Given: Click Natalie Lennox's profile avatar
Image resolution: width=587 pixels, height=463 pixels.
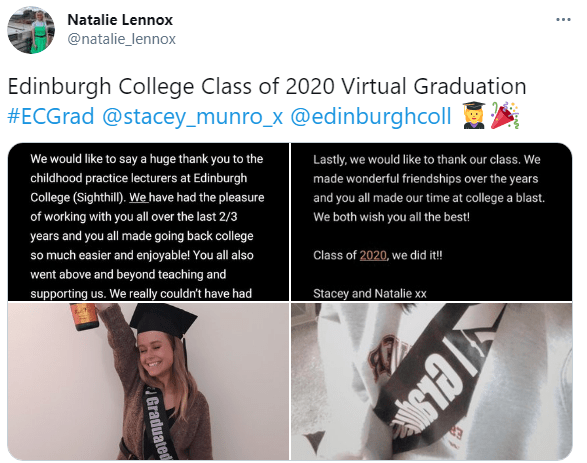Looking at the screenshot, I should [31, 30].
